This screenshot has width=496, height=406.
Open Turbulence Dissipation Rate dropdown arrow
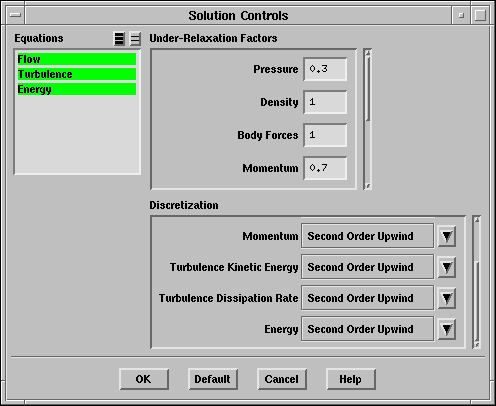pos(447,298)
